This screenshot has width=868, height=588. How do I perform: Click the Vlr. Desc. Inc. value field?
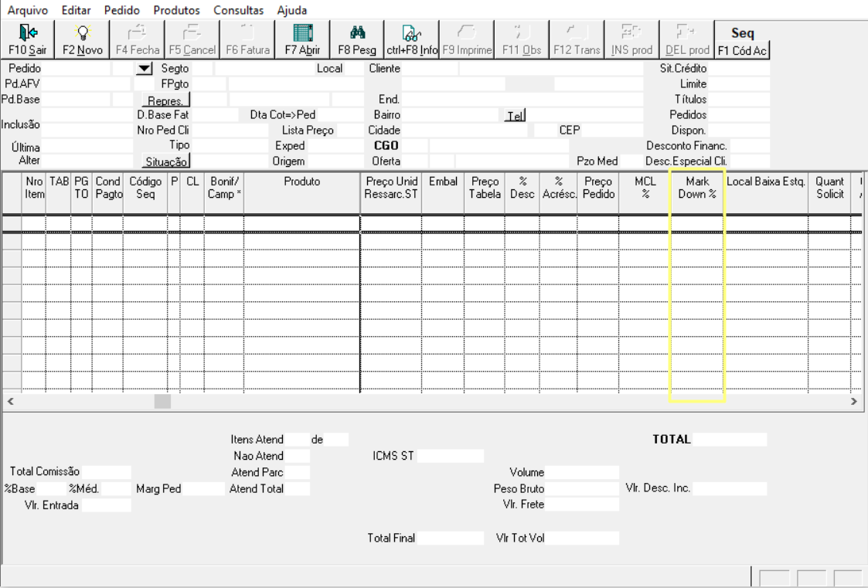point(730,489)
